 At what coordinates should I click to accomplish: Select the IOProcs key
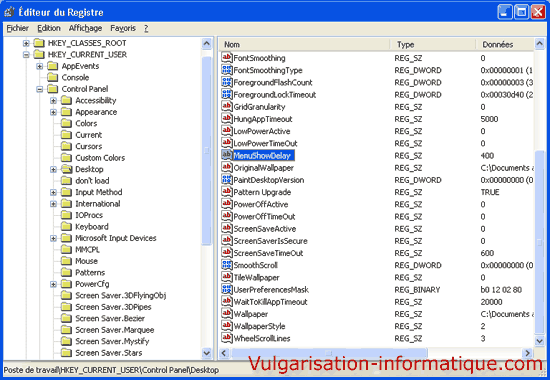tap(89, 215)
